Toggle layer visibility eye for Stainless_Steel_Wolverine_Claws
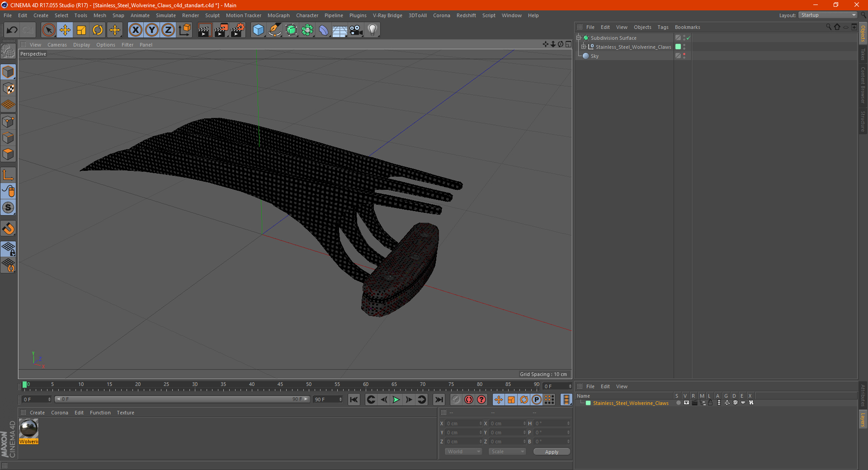 pos(686,403)
